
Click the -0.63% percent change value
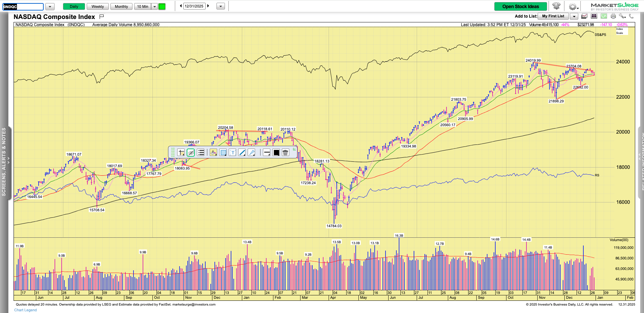(x=622, y=25)
